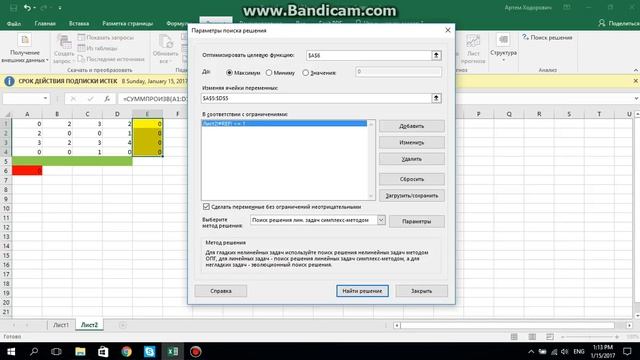Click the insert function fx icon
This screenshot has width=640, height=360.
[x=107, y=99]
